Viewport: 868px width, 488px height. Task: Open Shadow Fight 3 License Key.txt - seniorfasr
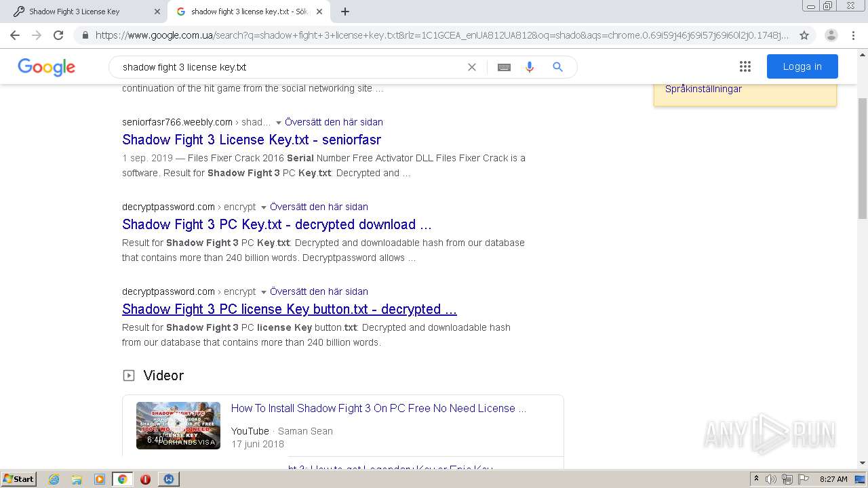pyautogui.click(x=252, y=140)
